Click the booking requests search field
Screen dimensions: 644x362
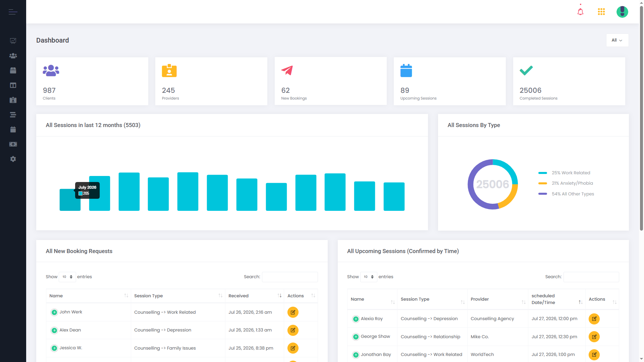290,277
